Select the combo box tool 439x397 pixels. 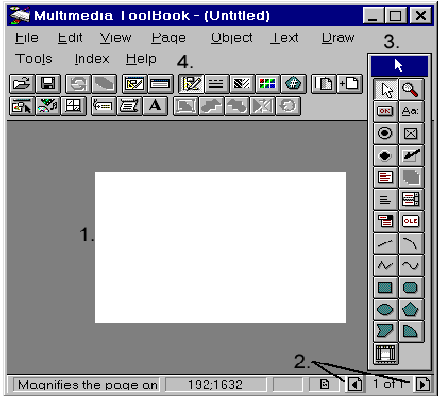tap(386, 221)
